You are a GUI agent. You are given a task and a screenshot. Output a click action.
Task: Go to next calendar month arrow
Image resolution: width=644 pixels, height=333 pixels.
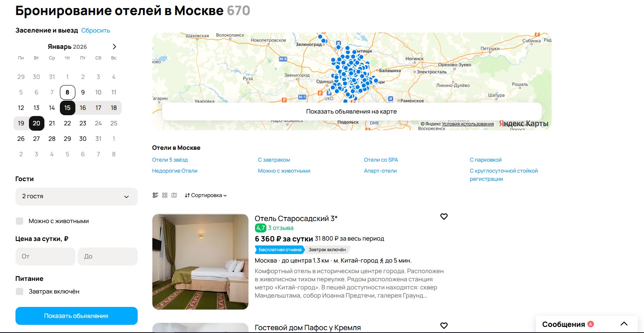pos(114,47)
